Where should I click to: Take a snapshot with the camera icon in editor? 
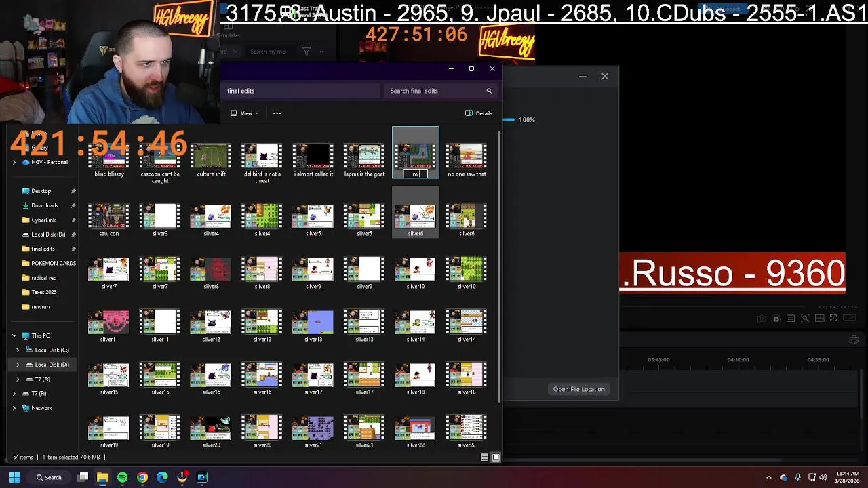click(762, 319)
